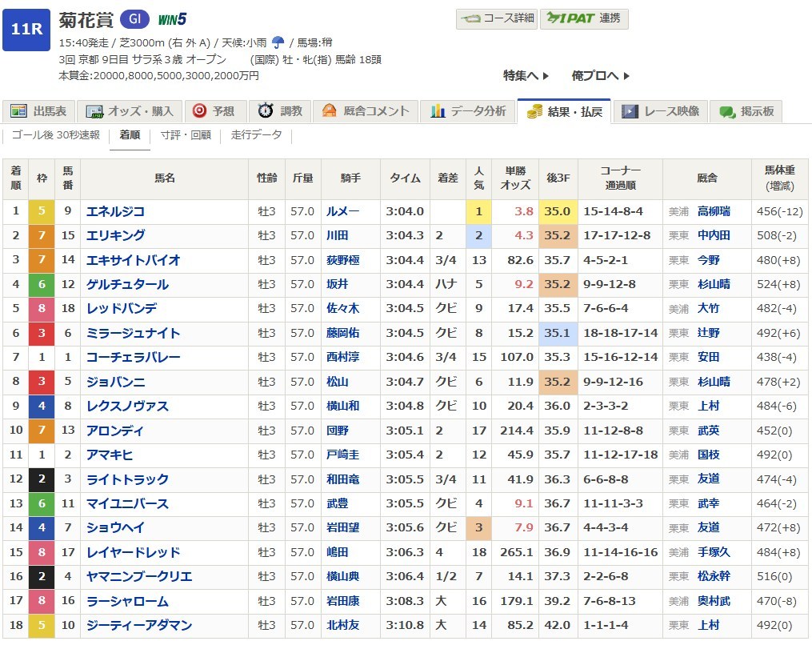
Task: Click the WIN5 logo icon
Action: 172,20
